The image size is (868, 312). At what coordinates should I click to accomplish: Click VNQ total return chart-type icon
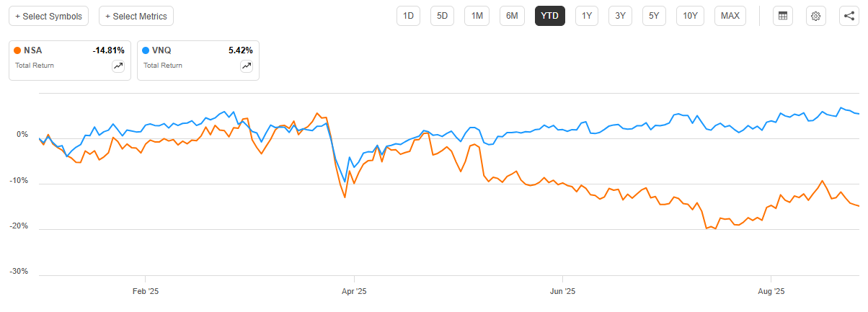point(247,66)
